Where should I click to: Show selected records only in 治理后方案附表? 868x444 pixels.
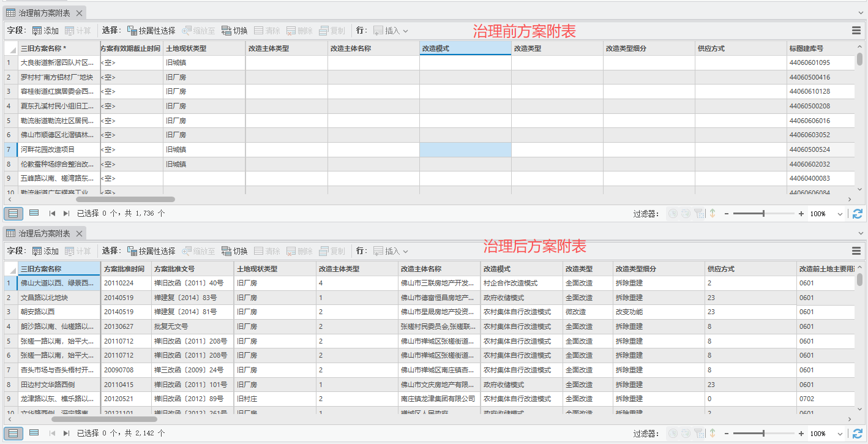tap(34, 433)
